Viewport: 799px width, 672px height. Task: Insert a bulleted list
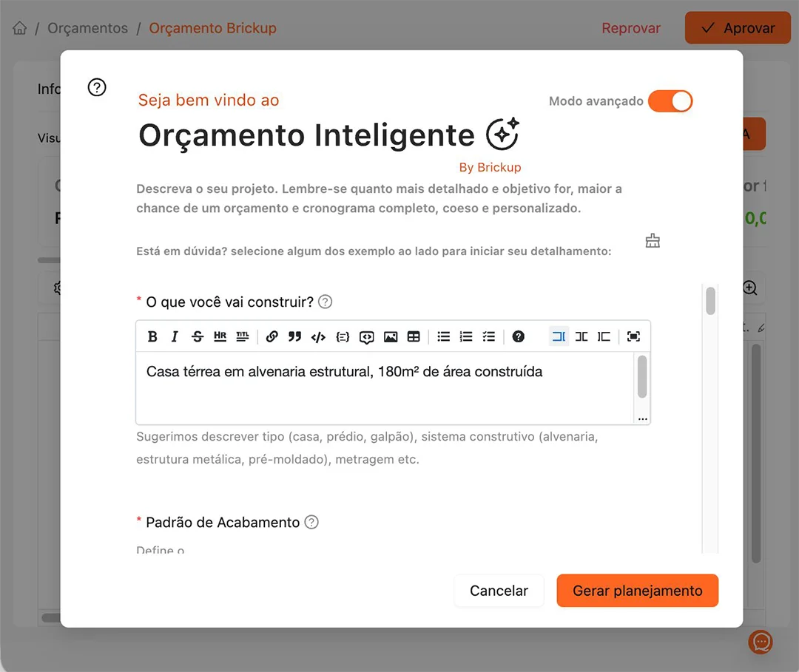(443, 336)
